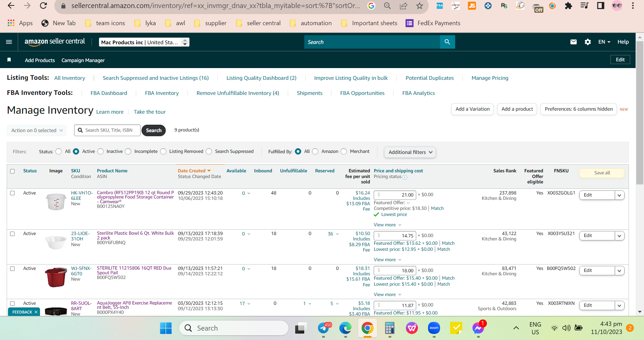Open Preferences: 6 columns hidden

pyautogui.click(x=579, y=109)
